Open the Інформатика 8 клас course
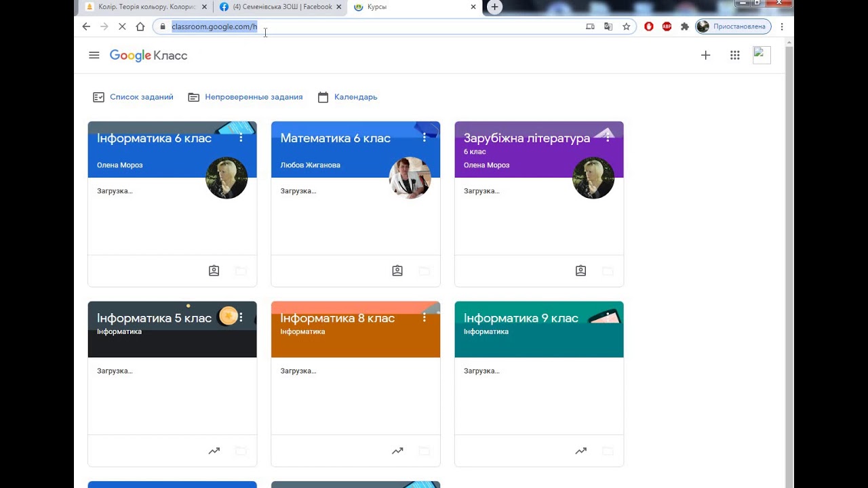The image size is (868, 488). (337, 319)
